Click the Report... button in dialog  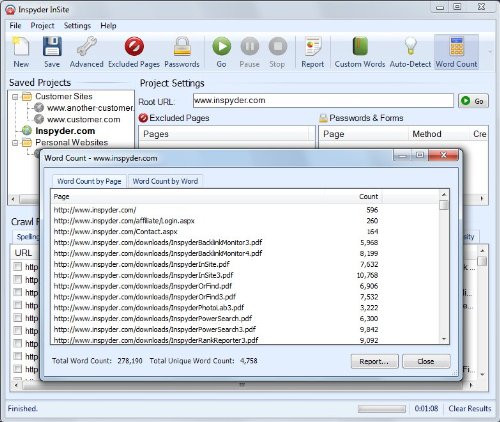[374, 361]
